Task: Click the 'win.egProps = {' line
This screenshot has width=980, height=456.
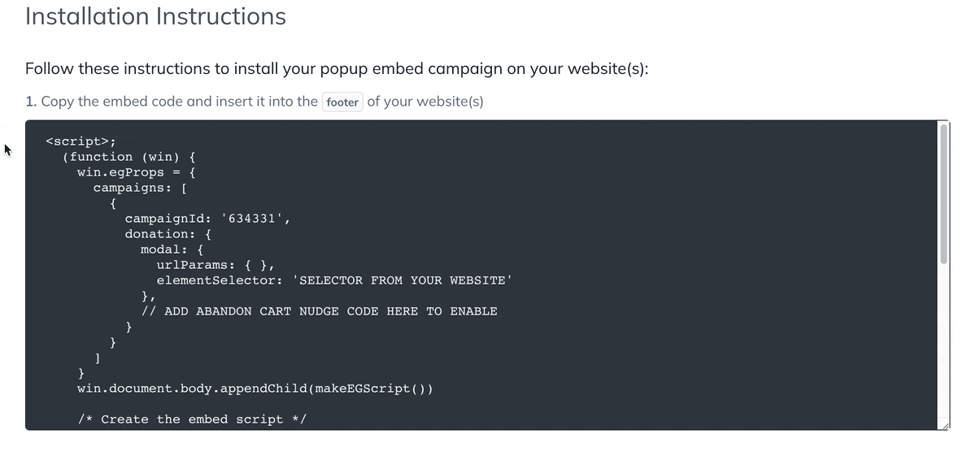Action: point(136,172)
